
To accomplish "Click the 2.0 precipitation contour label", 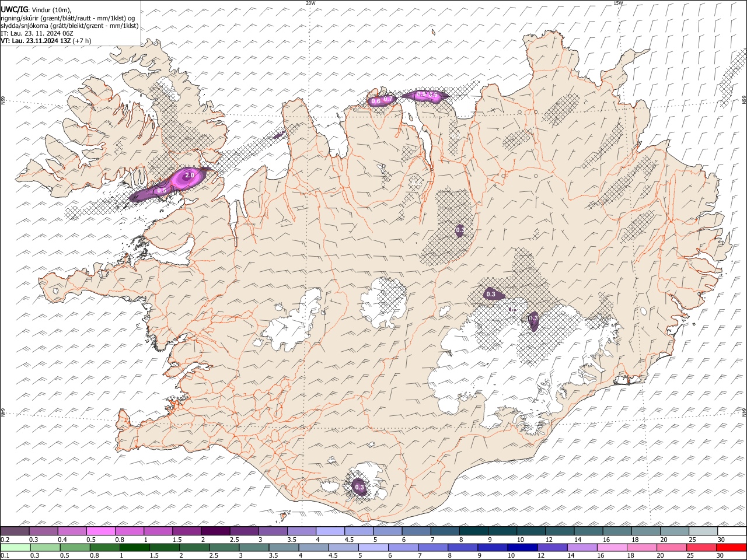I will pos(189,175).
